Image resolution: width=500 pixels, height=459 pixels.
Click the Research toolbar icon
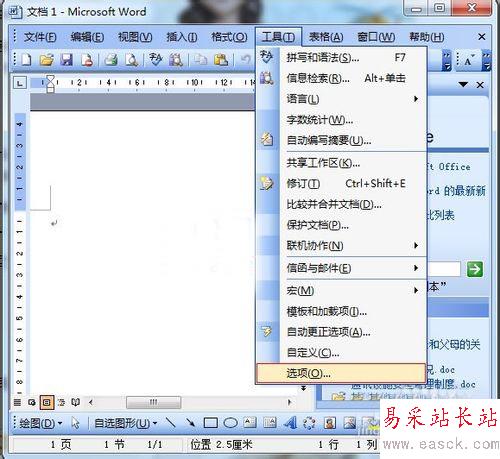coord(176,60)
